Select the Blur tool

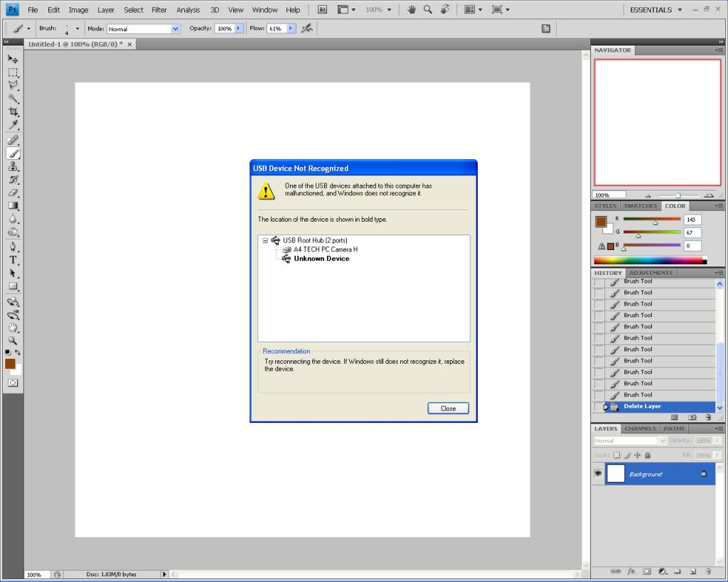(13, 219)
